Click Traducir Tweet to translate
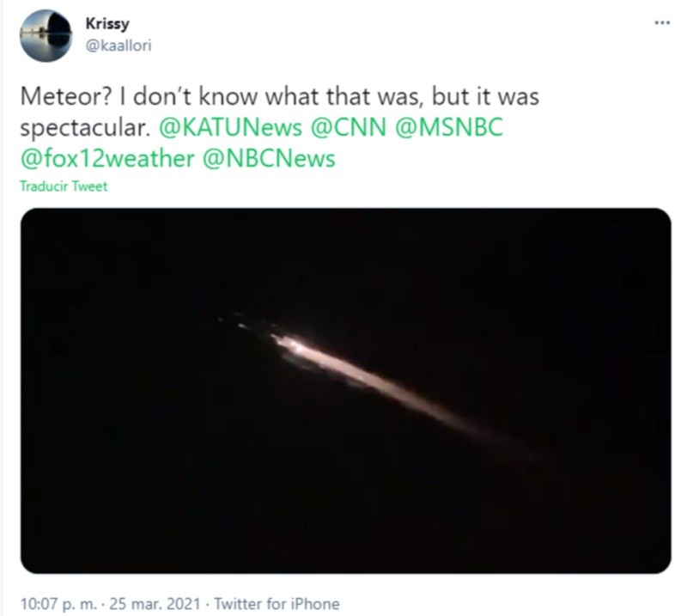The image size is (687, 616). [x=64, y=186]
